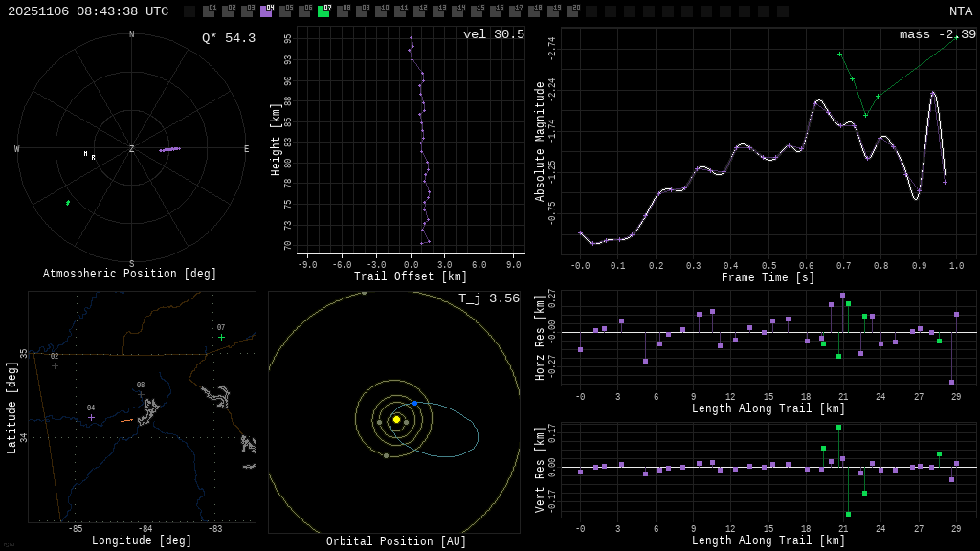Click the green station 07 indicator box
The width and height of the screenshot is (980, 551).
tap(323, 11)
